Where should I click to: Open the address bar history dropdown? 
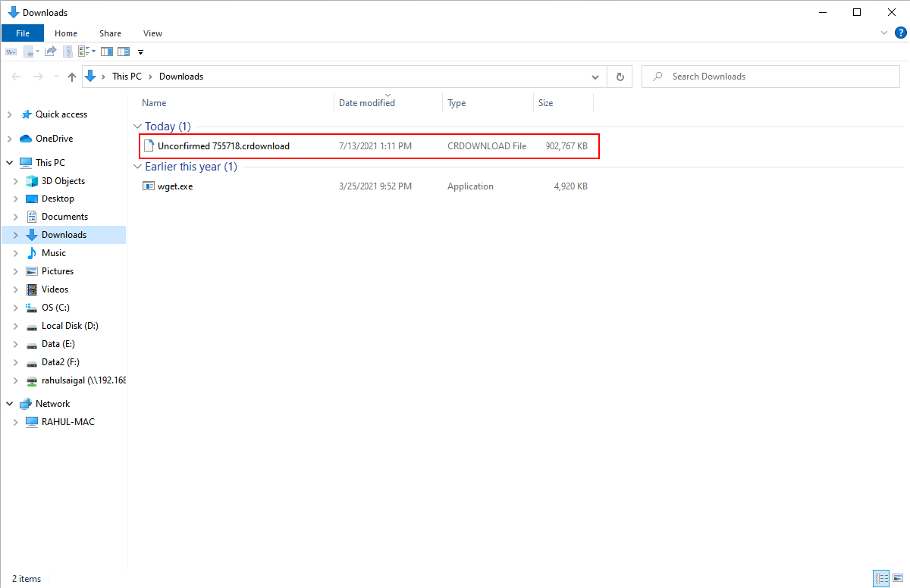[x=595, y=77]
